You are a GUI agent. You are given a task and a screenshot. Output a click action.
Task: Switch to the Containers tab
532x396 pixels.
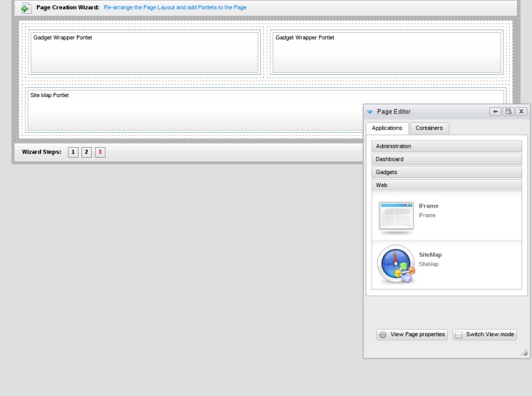429,128
